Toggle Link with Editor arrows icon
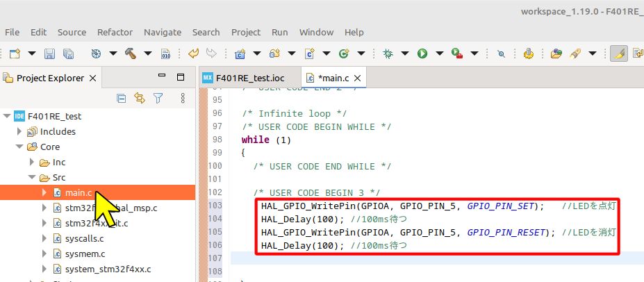 140,98
